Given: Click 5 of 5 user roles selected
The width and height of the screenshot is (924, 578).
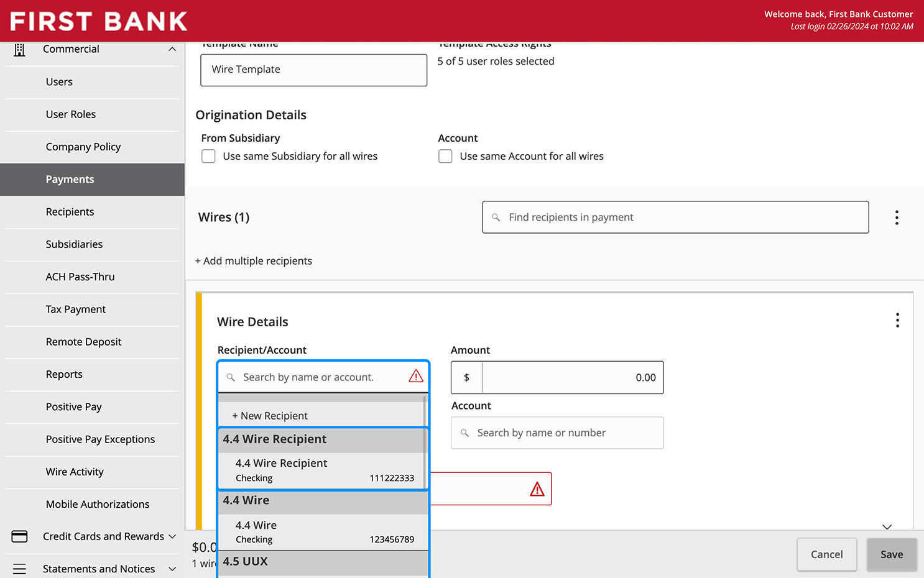Looking at the screenshot, I should (x=496, y=62).
